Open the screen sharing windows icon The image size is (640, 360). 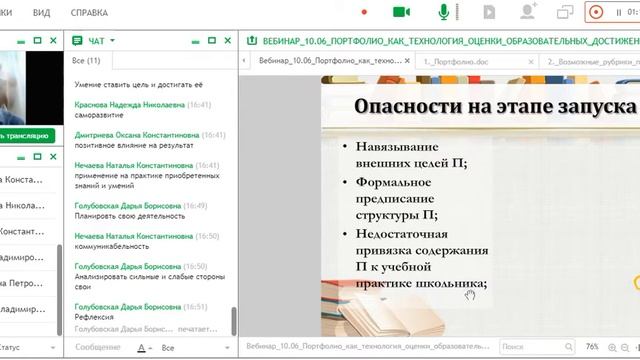[565, 12]
